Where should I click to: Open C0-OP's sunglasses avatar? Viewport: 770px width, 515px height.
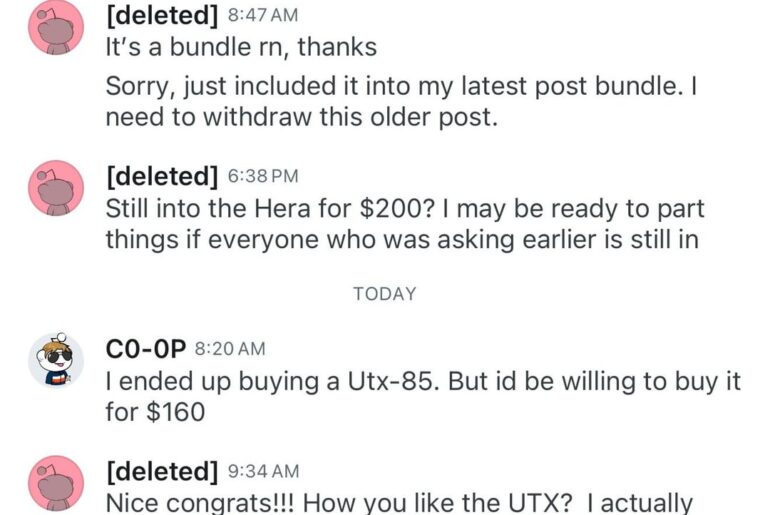(x=56, y=360)
